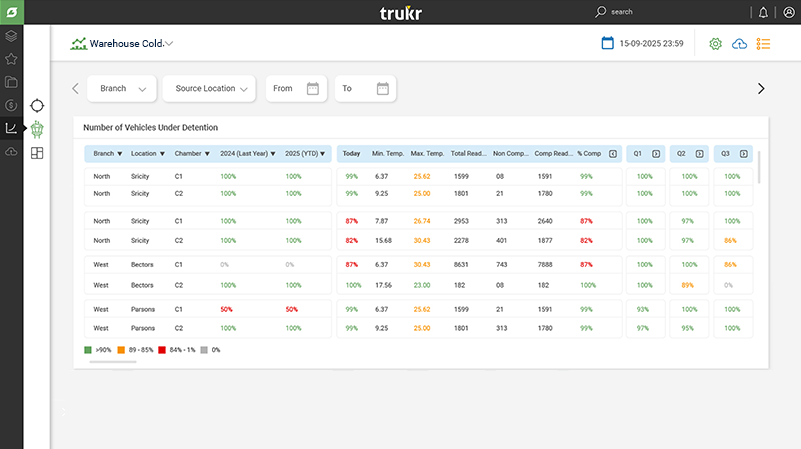
Task: Open the notifications bell
Action: pyautogui.click(x=764, y=12)
